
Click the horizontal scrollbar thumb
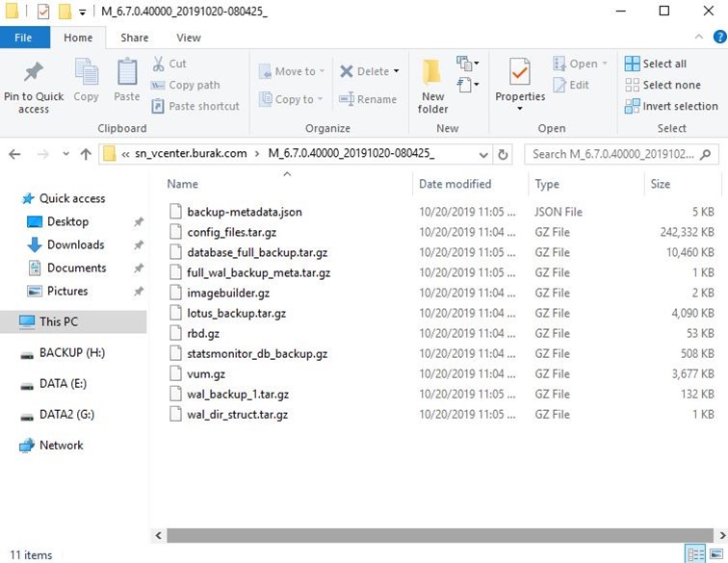[x=440, y=535]
